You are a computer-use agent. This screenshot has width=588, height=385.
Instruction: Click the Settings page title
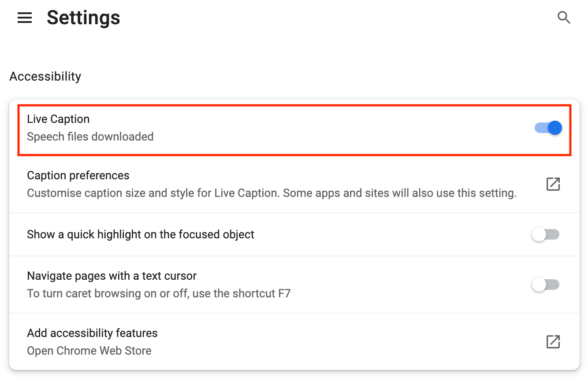(83, 18)
